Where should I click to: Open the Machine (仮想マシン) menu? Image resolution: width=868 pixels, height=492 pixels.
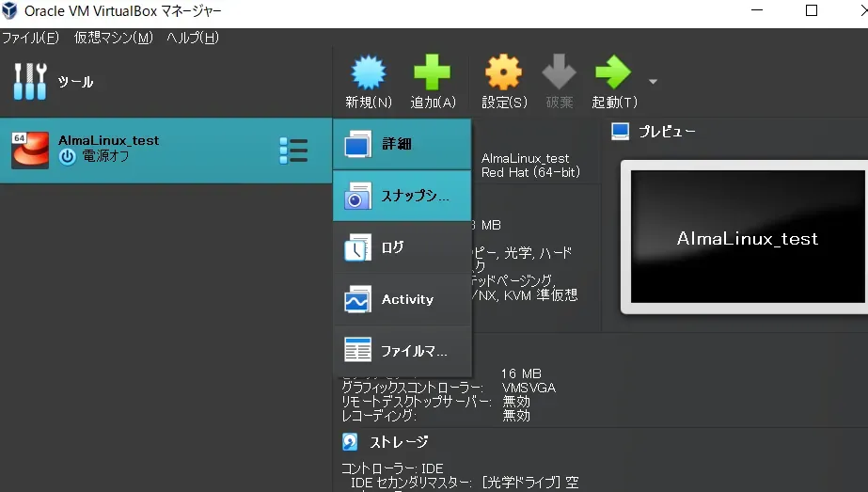pyautogui.click(x=113, y=38)
